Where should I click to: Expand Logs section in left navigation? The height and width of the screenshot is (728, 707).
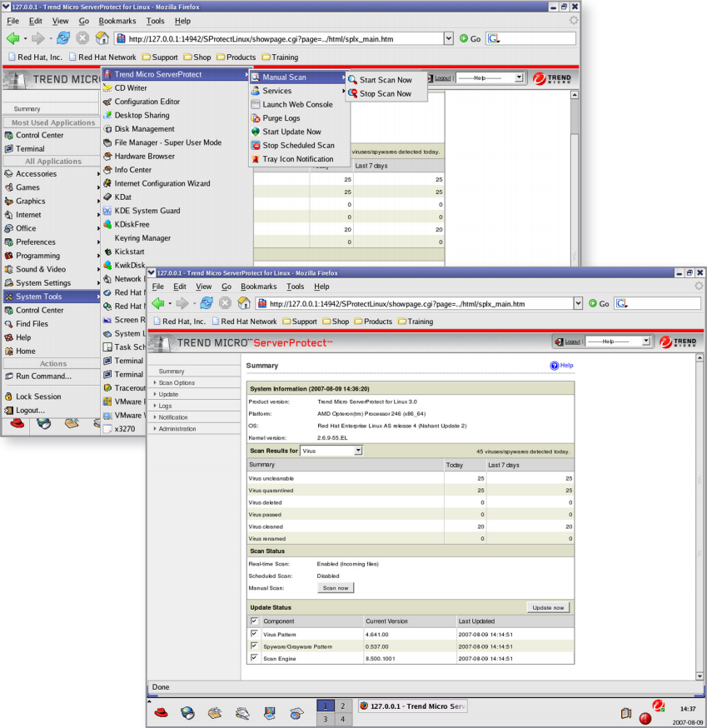point(165,406)
